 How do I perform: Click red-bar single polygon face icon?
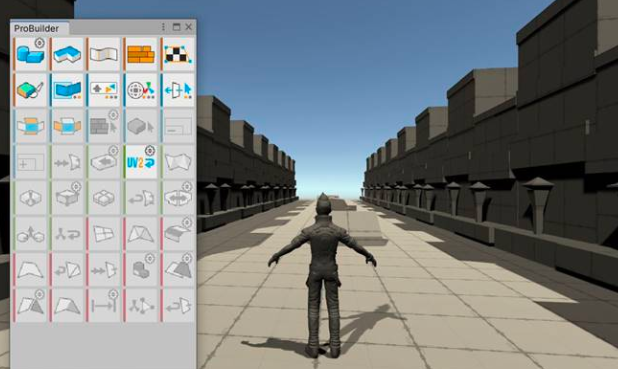pos(31,270)
